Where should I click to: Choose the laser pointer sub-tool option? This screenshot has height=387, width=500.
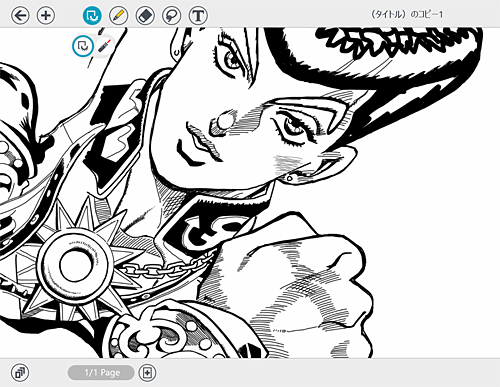[x=104, y=46]
